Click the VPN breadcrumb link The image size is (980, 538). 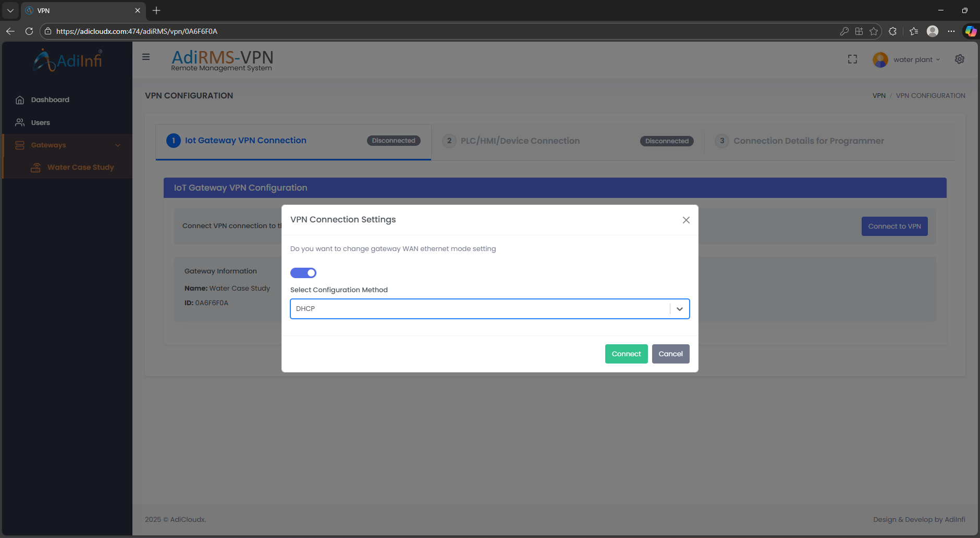tap(879, 96)
